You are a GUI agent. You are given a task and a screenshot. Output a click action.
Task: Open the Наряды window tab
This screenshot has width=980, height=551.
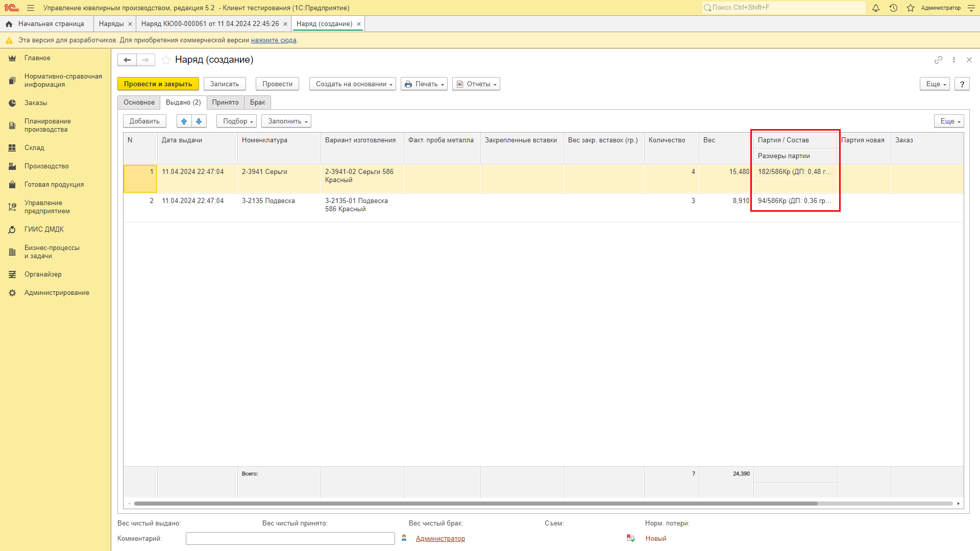click(x=111, y=24)
